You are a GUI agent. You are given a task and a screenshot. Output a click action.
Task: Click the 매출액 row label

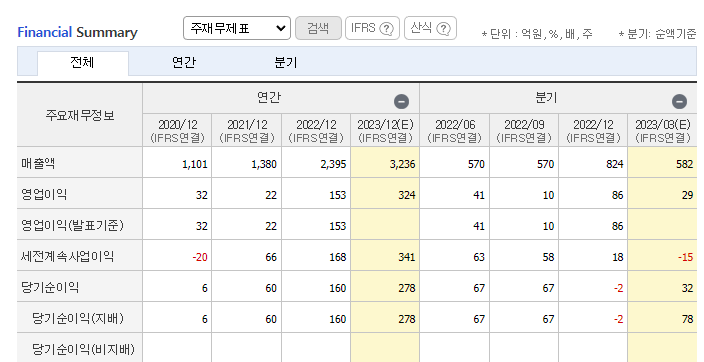[38, 163]
